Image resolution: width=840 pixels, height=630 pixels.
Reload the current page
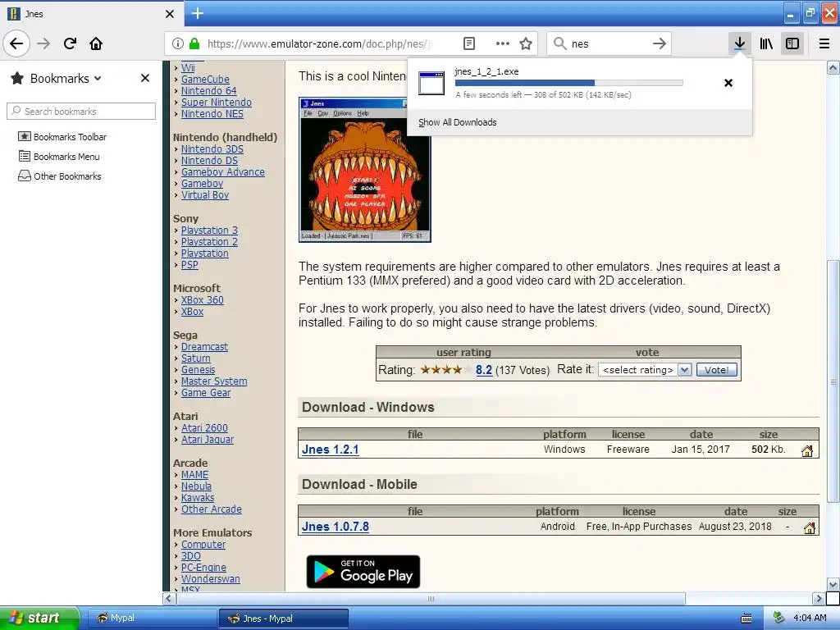pos(70,43)
